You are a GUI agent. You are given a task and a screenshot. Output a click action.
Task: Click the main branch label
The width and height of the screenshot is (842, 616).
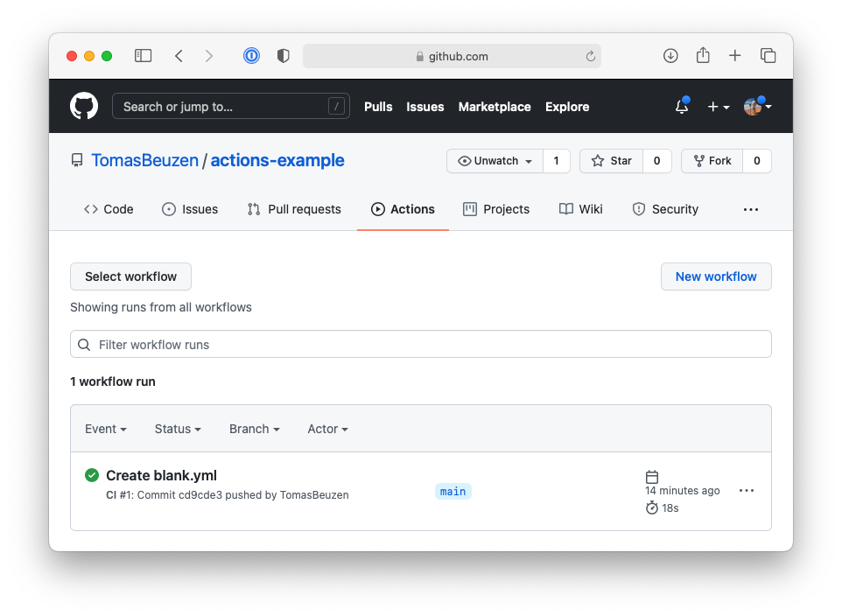[453, 492]
